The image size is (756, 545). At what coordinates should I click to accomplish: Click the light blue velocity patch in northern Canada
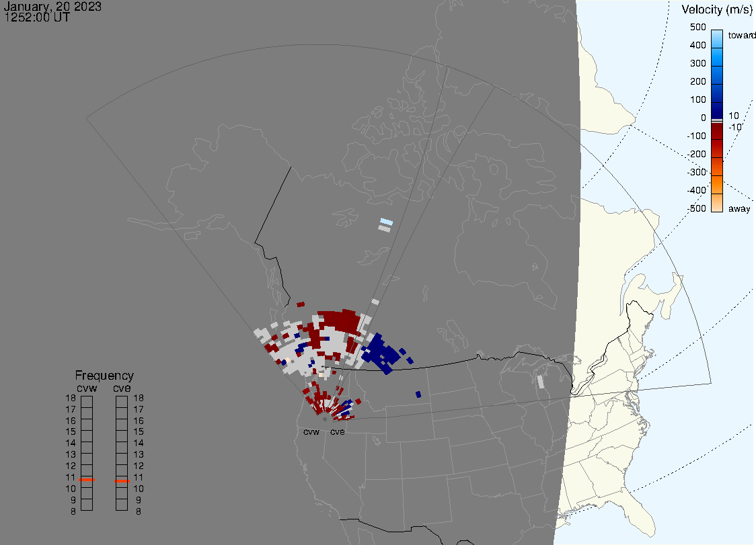coord(386,222)
